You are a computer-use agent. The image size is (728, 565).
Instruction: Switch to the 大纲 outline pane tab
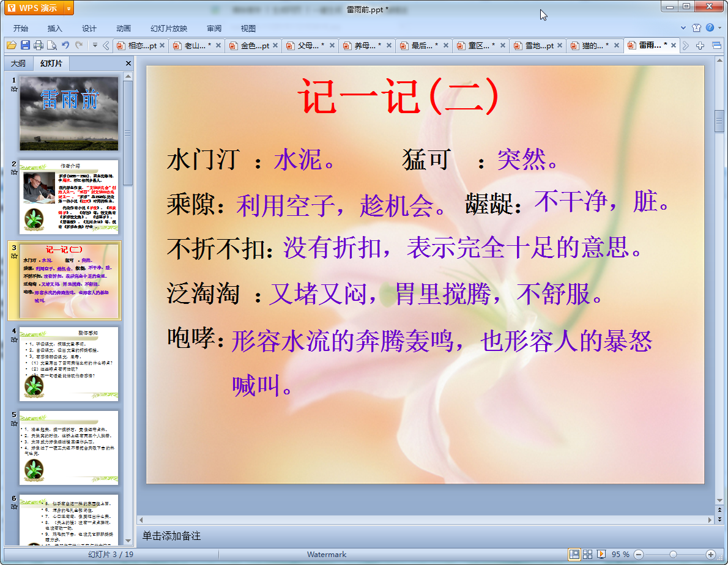(x=18, y=63)
